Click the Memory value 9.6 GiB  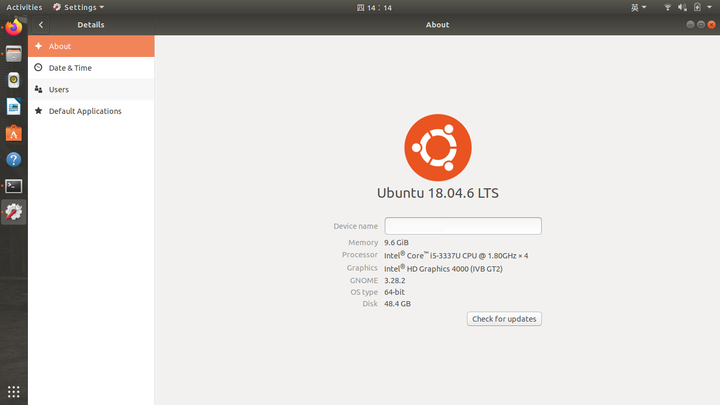coord(396,242)
